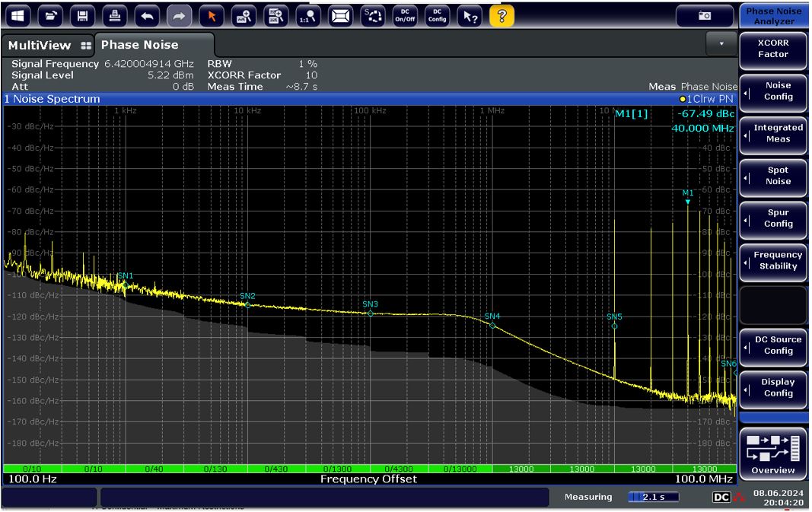
Task: Click the 2.1 s measurement progress bar
Action: pyautogui.click(x=654, y=497)
